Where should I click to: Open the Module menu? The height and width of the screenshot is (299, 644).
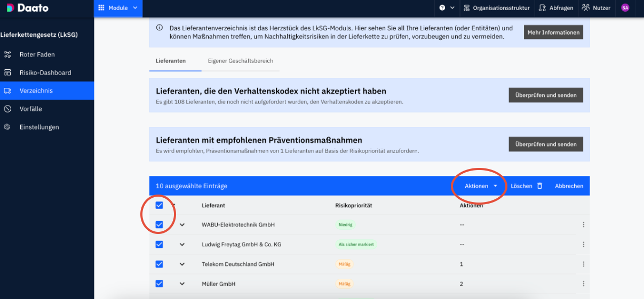coord(118,7)
